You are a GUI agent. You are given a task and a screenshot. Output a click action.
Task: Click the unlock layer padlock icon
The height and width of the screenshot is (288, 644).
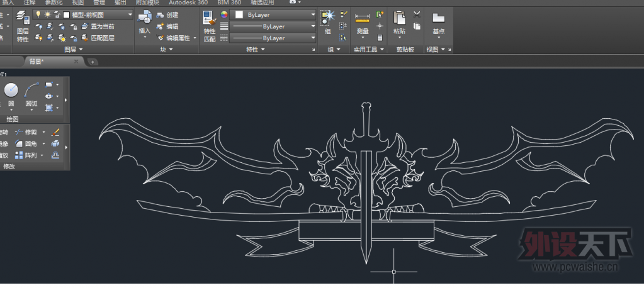74,38
